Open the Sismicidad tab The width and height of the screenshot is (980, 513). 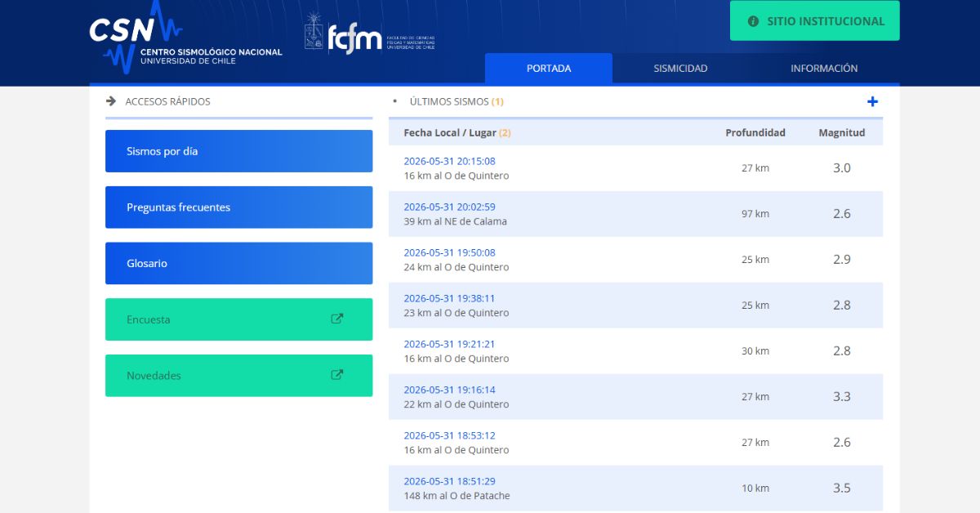680,69
